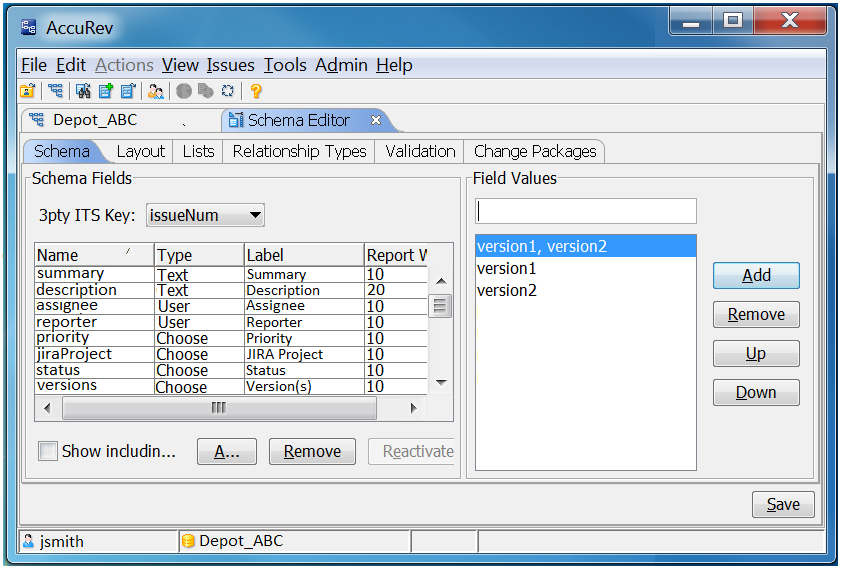Switch to the Relationship Types tab
Screen dimensions: 842x572
click(299, 151)
